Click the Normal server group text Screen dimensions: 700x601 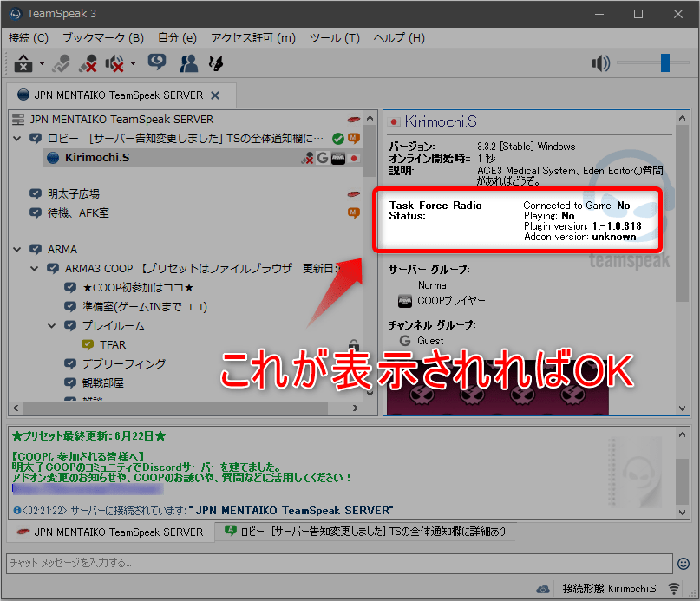tap(434, 284)
